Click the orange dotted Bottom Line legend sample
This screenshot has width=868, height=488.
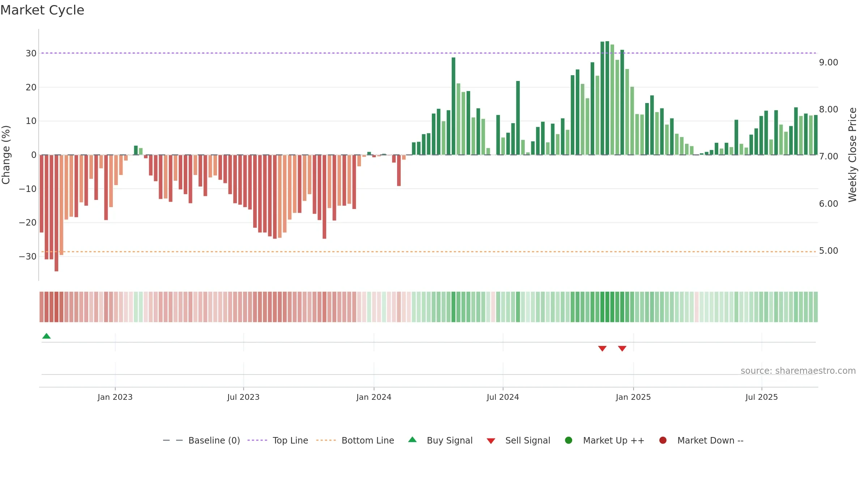coord(326,440)
